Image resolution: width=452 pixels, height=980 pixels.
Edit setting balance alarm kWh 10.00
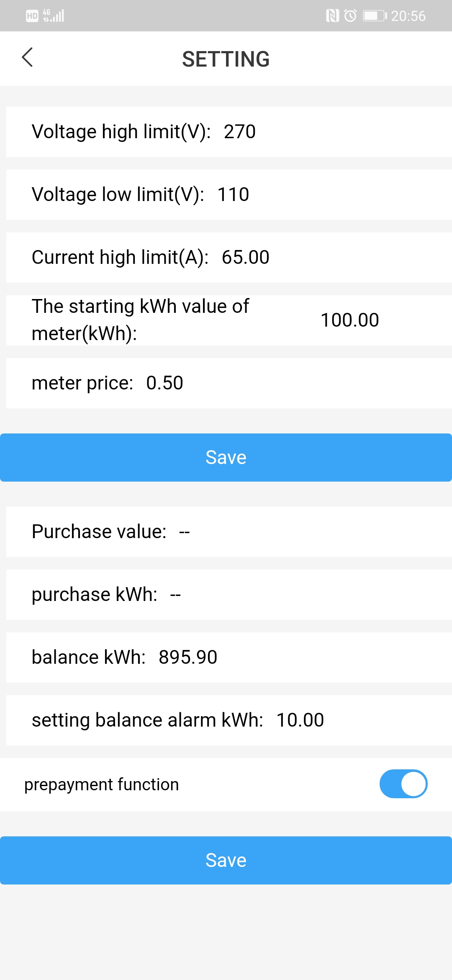coord(300,720)
